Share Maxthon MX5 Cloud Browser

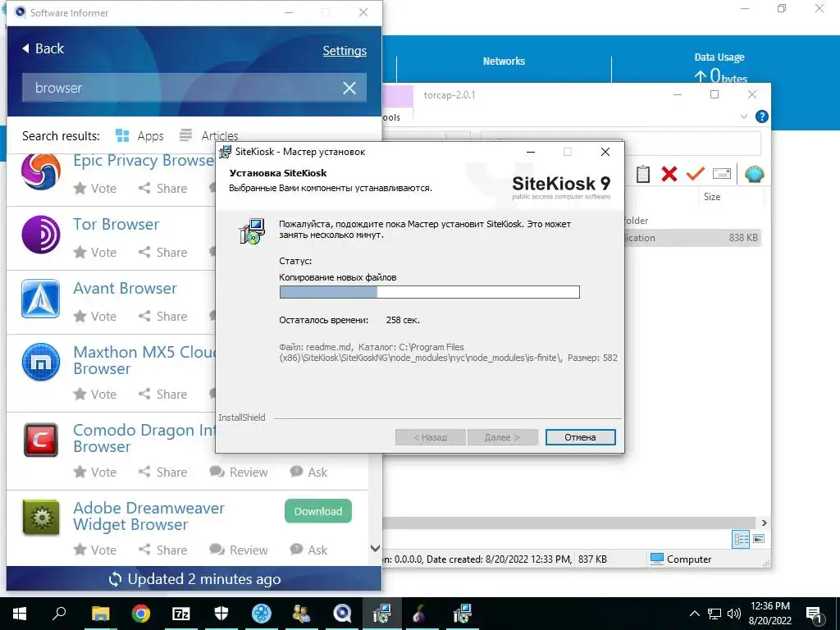pyautogui.click(x=163, y=395)
